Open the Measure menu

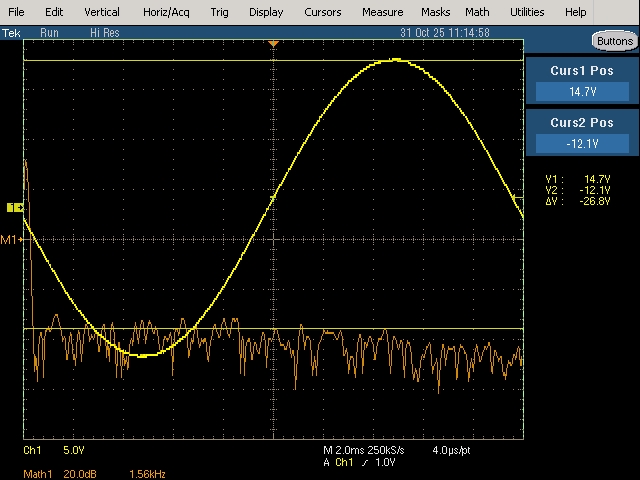(382, 12)
